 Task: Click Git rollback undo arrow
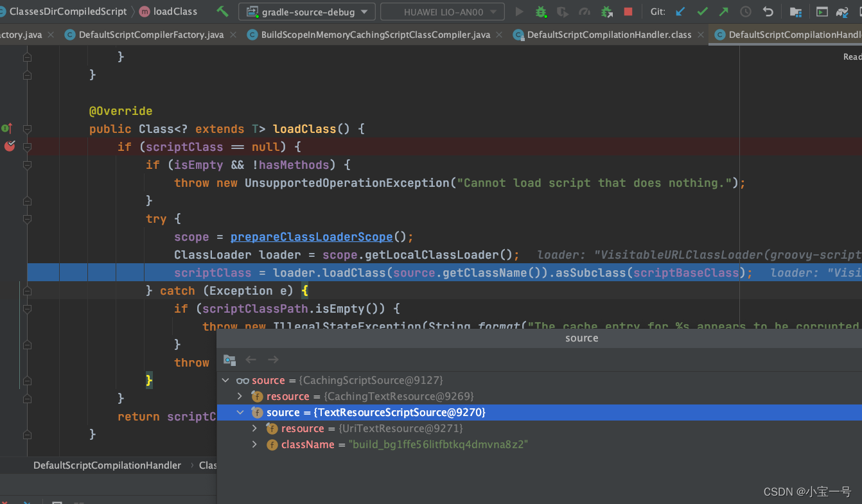[x=768, y=12]
